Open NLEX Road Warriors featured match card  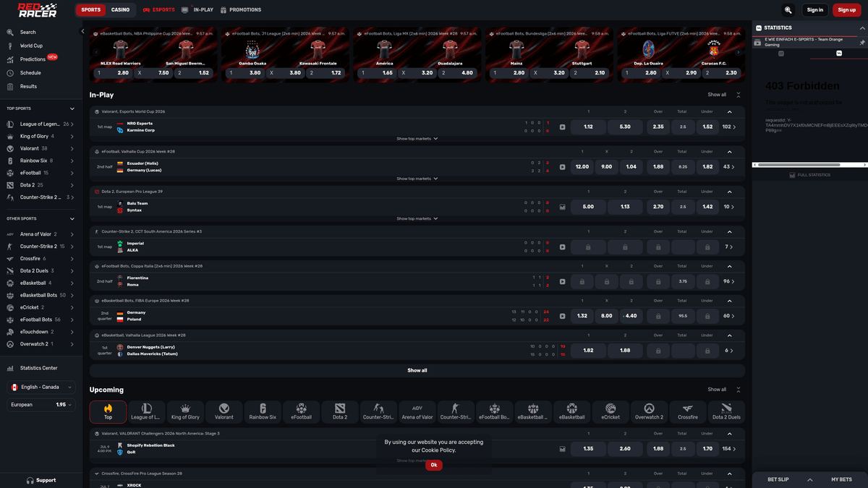tap(153, 55)
